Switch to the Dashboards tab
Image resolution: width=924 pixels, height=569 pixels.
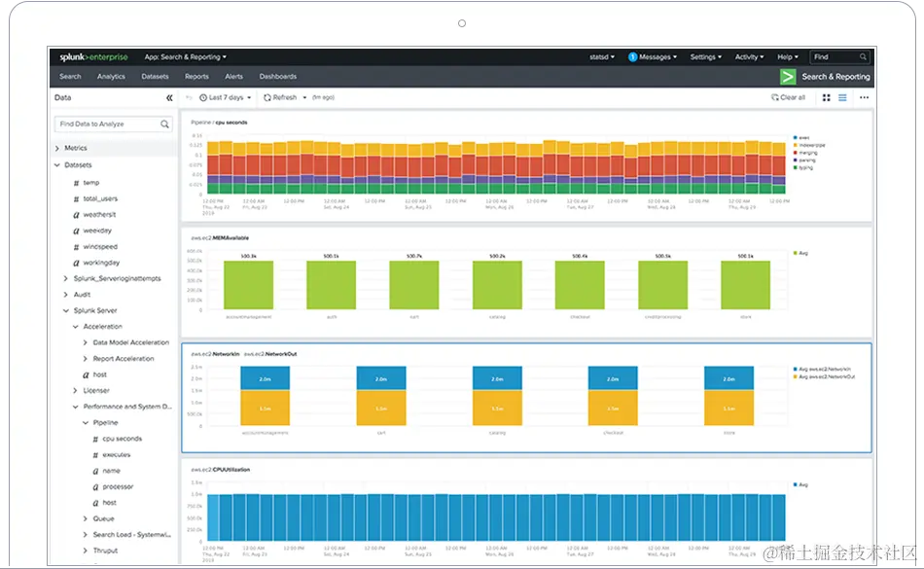click(x=278, y=76)
